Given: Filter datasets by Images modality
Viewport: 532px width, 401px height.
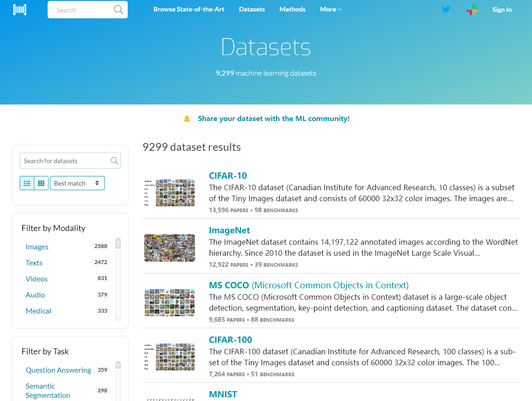Looking at the screenshot, I should point(37,247).
